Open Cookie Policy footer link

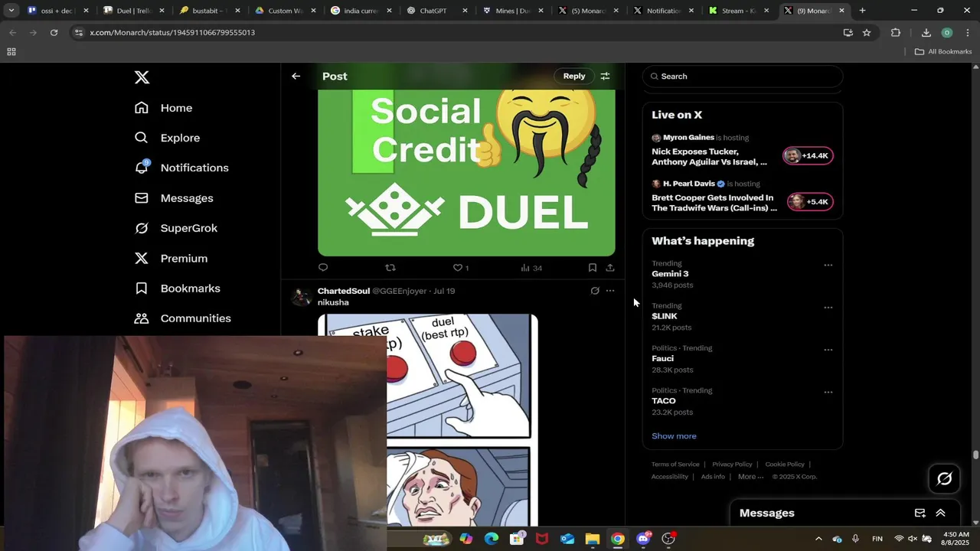tap(785, 465)
